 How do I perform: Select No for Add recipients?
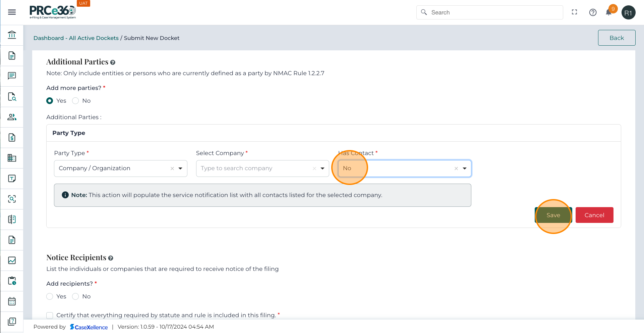[x=75, y=296]
